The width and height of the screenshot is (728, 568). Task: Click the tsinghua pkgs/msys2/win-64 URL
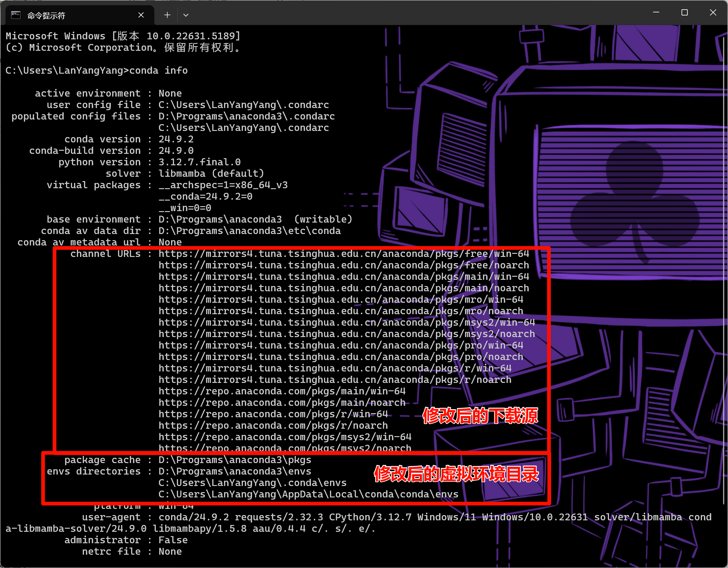[x=347, y=323]
